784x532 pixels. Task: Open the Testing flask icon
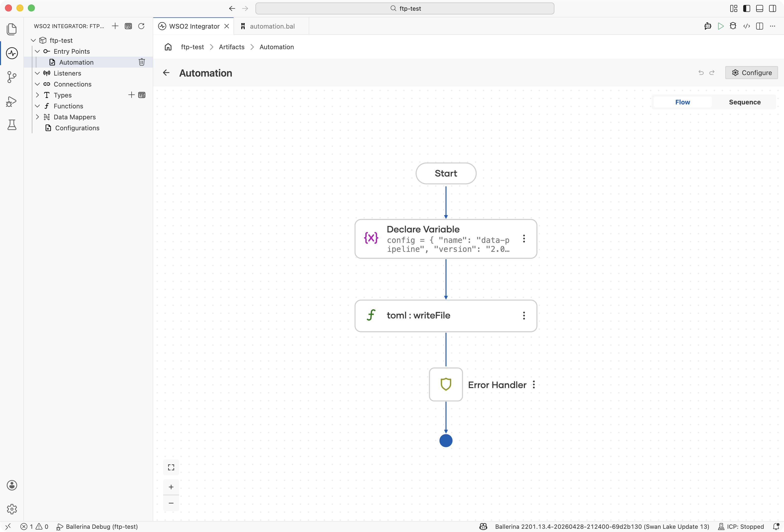click(12, 125)
